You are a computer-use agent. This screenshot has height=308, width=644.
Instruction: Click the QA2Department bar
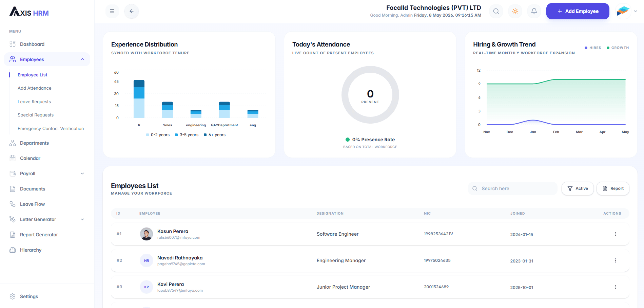(x=225, y=110)
